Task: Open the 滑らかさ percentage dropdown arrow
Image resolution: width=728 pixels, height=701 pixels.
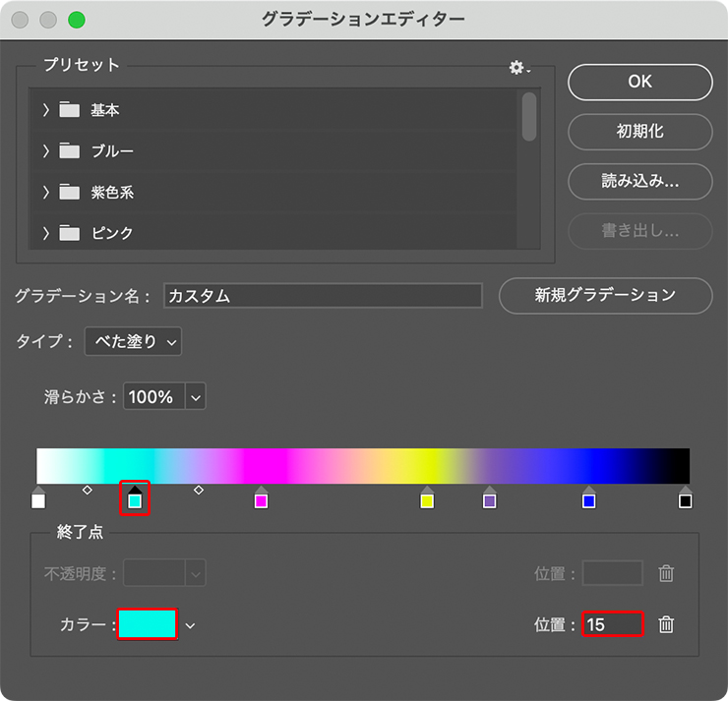Action: point(195,397)
